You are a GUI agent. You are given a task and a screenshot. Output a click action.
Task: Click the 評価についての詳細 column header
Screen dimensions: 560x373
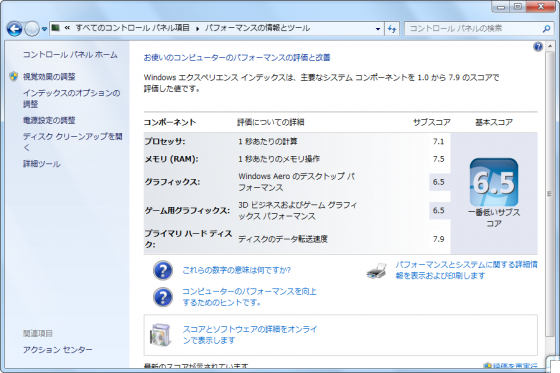[271, 122]
